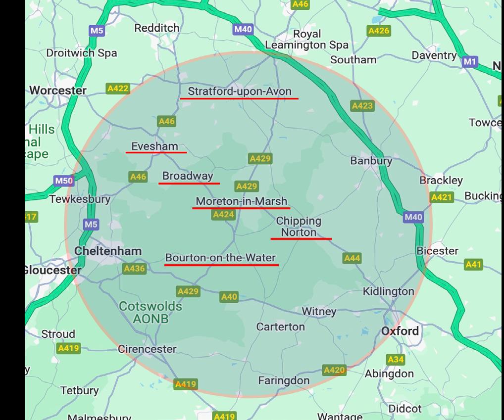
Task: Click the A44 road badge
Action: (352, 258)
